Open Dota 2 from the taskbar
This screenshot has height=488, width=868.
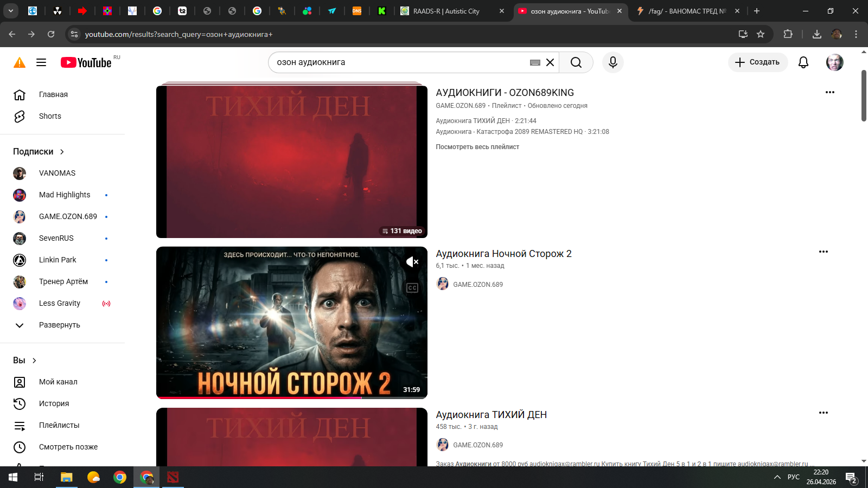click(173, 477)
